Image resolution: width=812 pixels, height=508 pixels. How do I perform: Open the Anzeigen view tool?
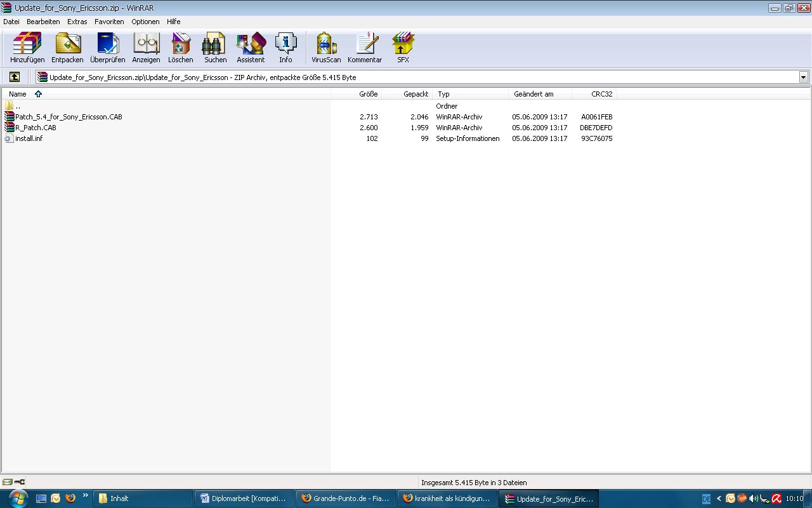(x=146, y=48)
